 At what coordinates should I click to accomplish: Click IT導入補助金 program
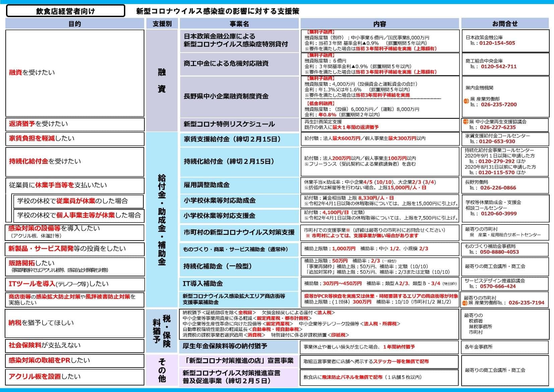239,284
